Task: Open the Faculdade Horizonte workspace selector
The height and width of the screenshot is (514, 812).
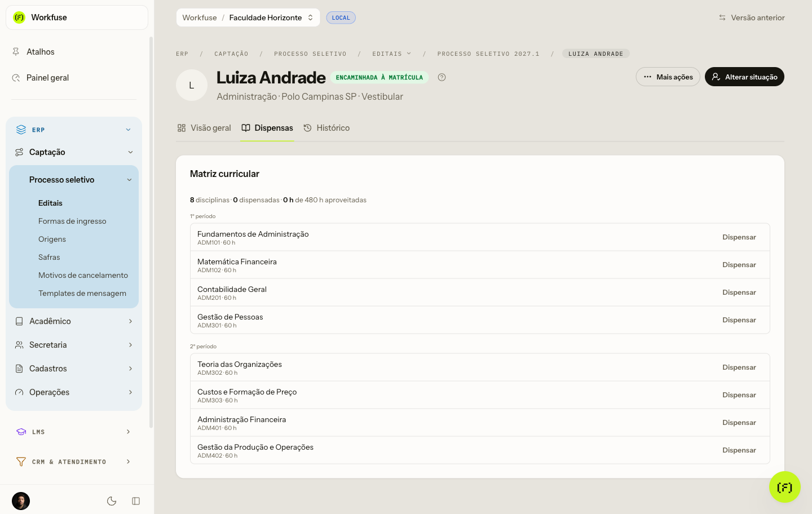Action: [x=248, y=17]
